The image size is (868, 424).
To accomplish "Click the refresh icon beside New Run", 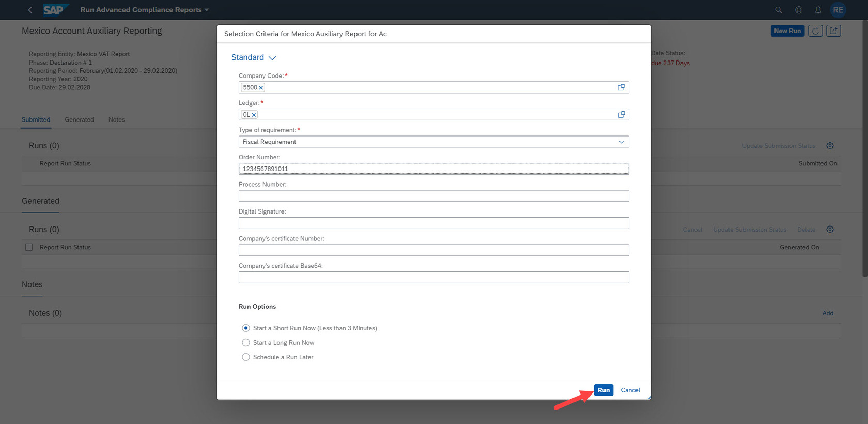I will pyautogui.click(x=815, y=31).
